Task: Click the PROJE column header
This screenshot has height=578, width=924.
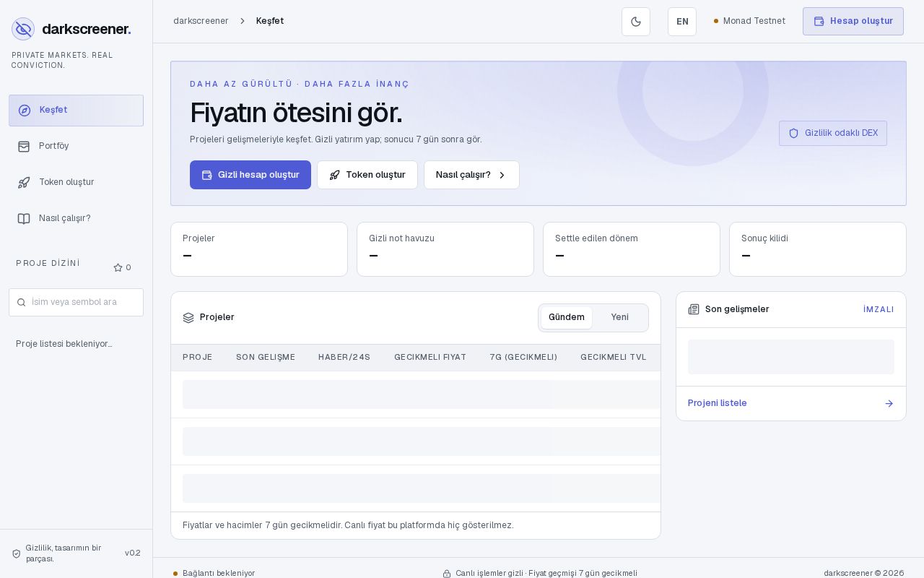Action: (198, 358)
